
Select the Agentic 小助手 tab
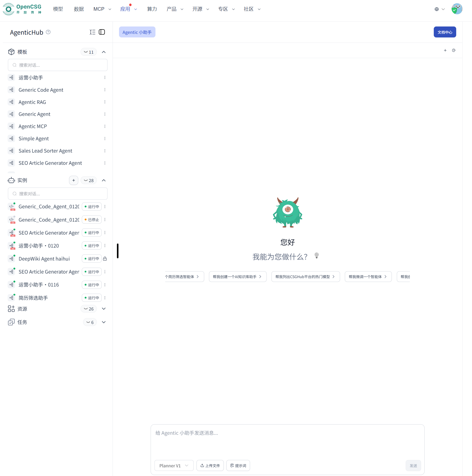(137, 32)
